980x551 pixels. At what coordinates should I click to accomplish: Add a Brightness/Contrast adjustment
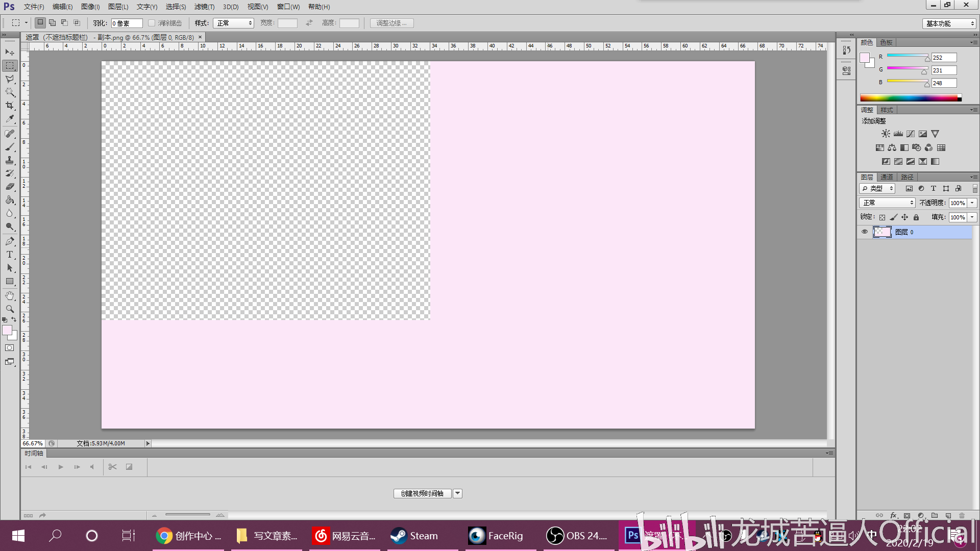(x=886, y=134)
